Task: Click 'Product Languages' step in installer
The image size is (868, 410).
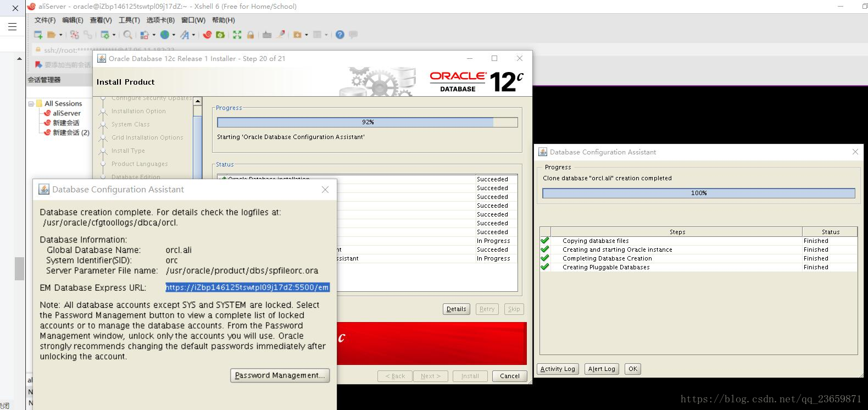Action: coord(140,164)
